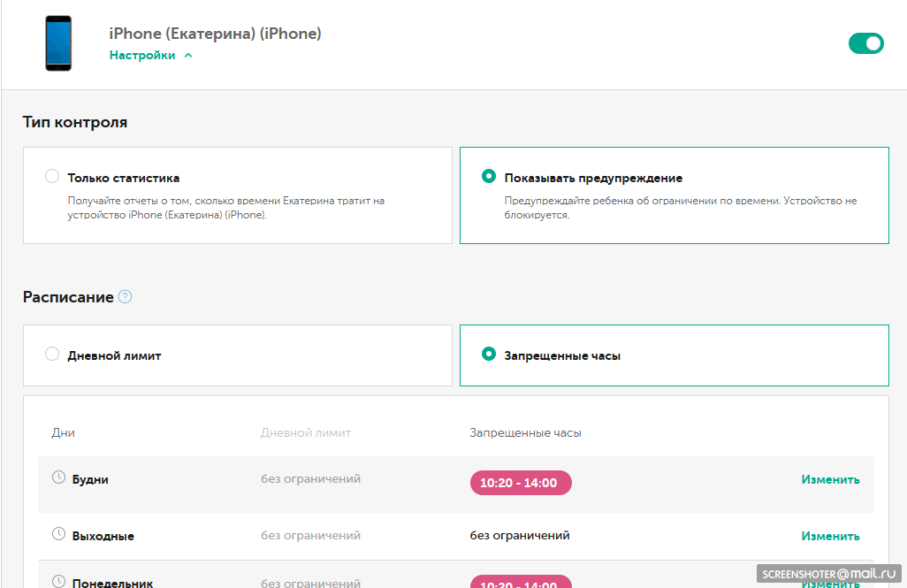Click the clock icon beside Выходные
Image resolution: width=907 pixels, height=588 pixels.
59,534
